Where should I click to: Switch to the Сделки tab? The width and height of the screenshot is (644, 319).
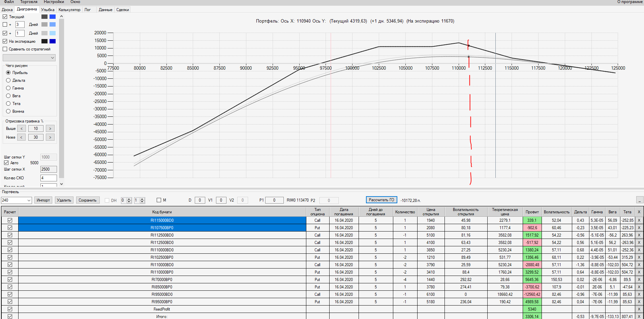click(x=123, y=10)
